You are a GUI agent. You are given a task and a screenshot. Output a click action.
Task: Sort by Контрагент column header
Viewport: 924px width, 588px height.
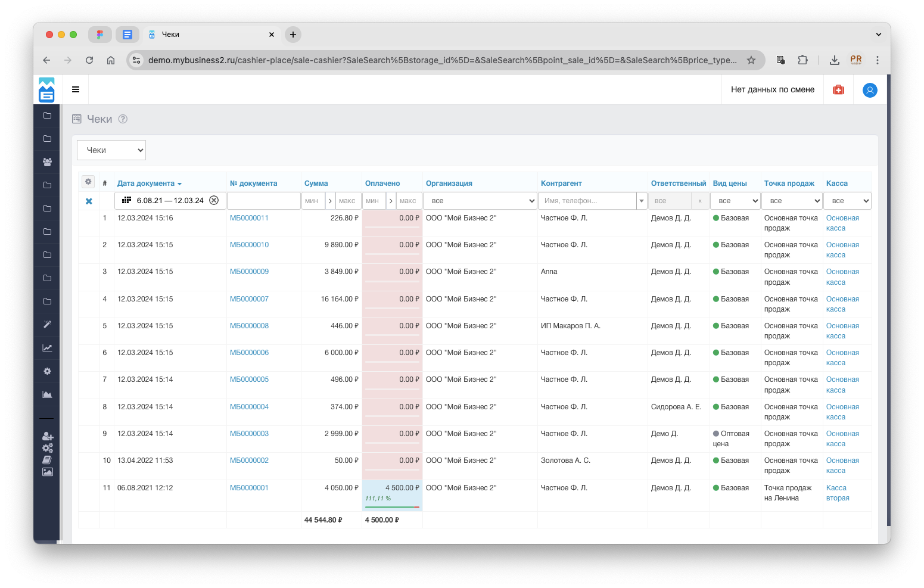tap(561, 183)
